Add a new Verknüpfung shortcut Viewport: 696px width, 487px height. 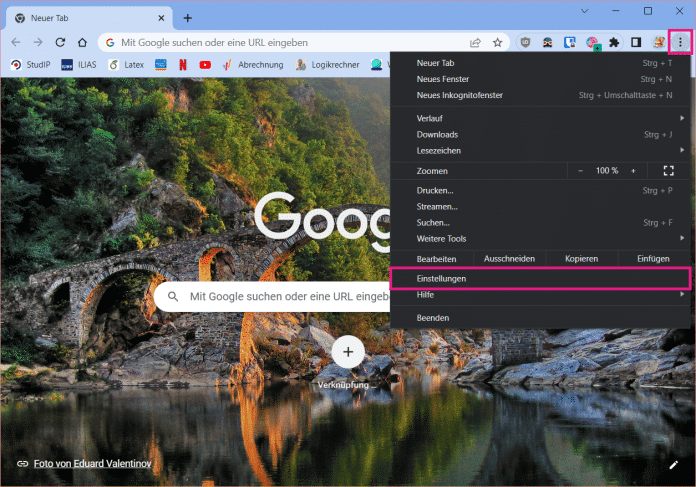coord(348,351)
